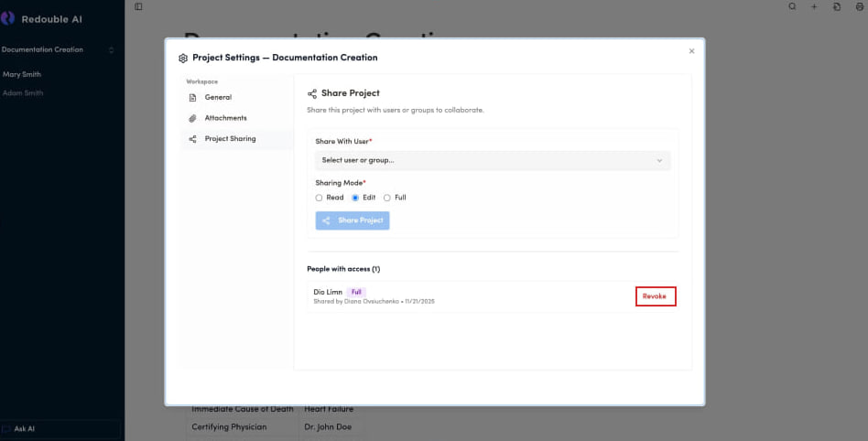Open Mary Smith in the sidebar
Viewport: 868px width, 441px height.
point(22,74)
